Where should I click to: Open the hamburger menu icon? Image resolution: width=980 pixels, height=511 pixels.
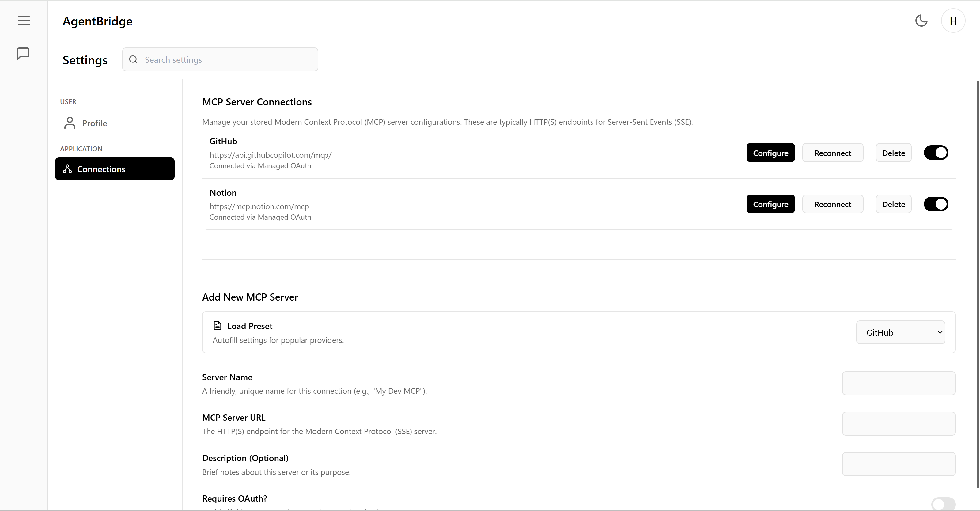pyautogui.click(x=24, y=21)
